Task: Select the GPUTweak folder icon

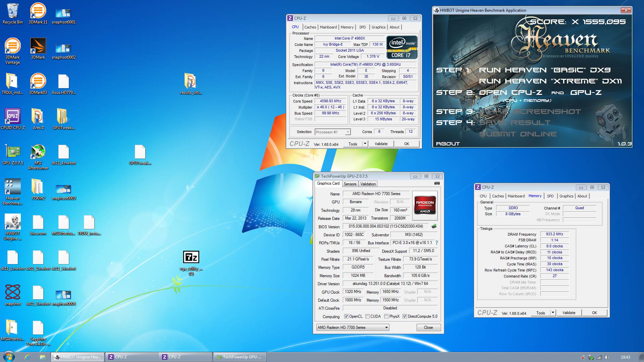Action: (x=63, y=119)
